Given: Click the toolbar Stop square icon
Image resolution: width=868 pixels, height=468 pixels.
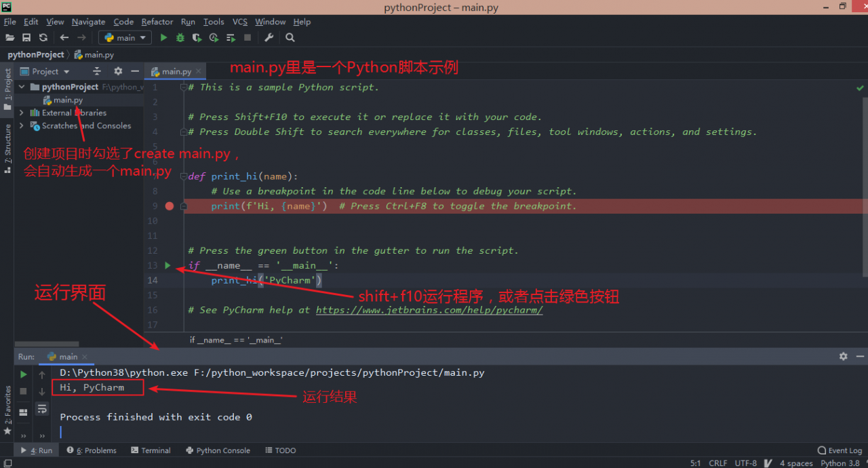Looking at the screenshot, I should pyautogui.click(x=248, y=38).
